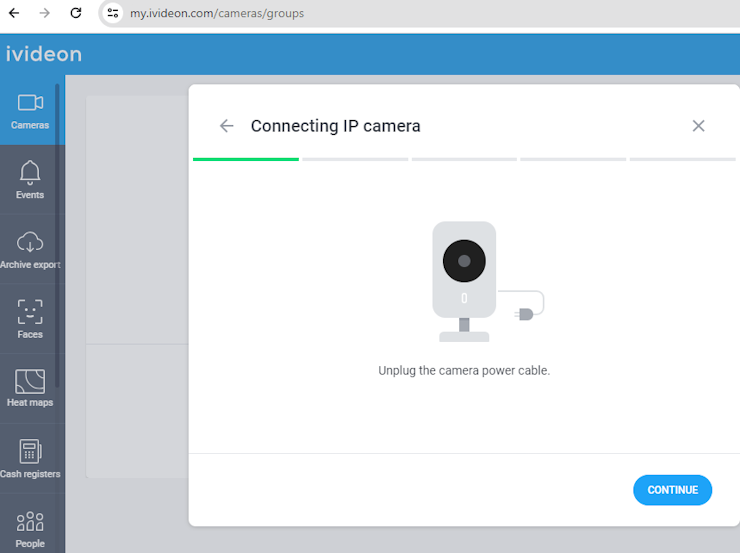Click 'Unplug the camera power cable.' text
This screenshot has height=553, width=740.
coord(464,371)
